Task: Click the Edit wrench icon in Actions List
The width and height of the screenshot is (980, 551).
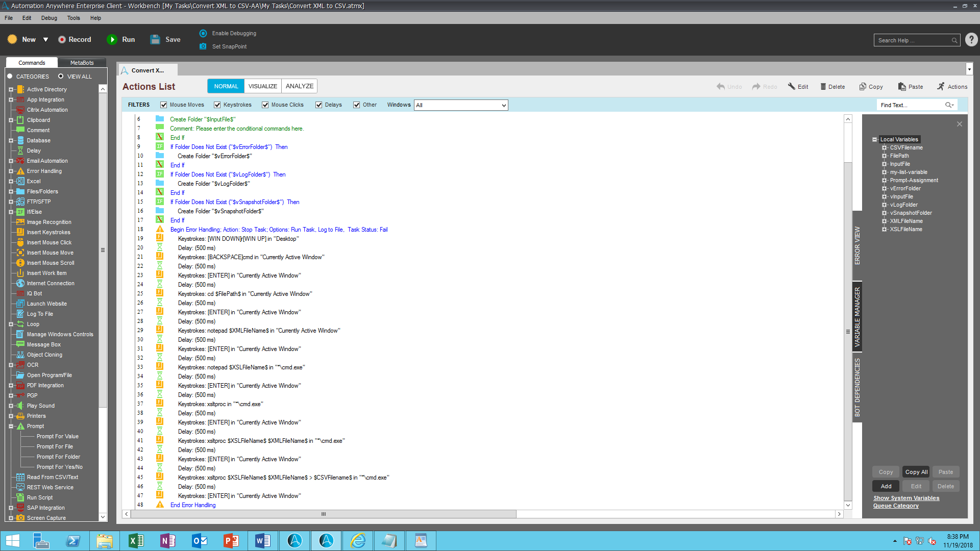Action: pyautogui.click(x=792, y=87)
